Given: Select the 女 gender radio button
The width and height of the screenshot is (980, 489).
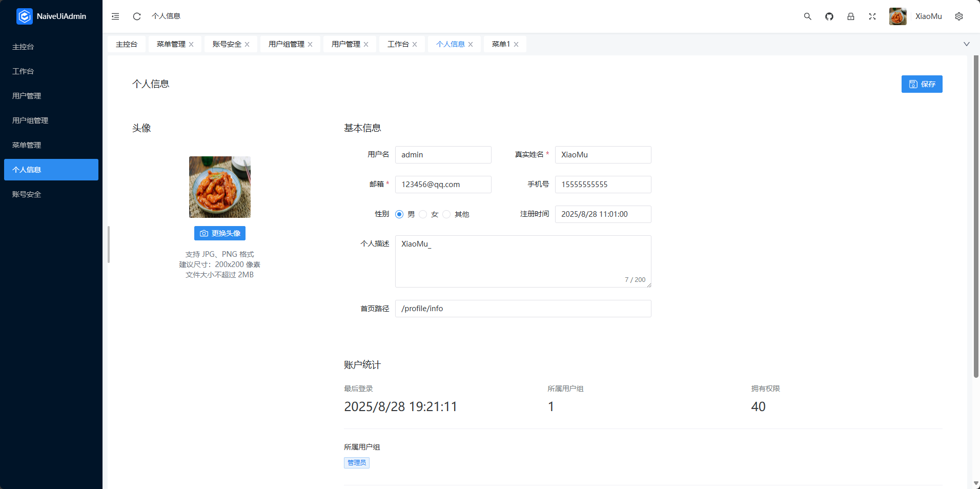Looking at the screenshot, I should pyautogui.click(x=422, y=214).
